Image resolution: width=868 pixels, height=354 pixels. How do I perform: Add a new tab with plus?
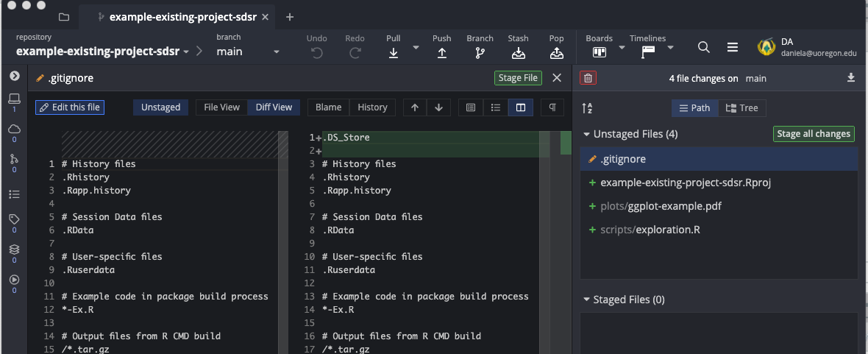pyautogui.click(x=290, y=17)
